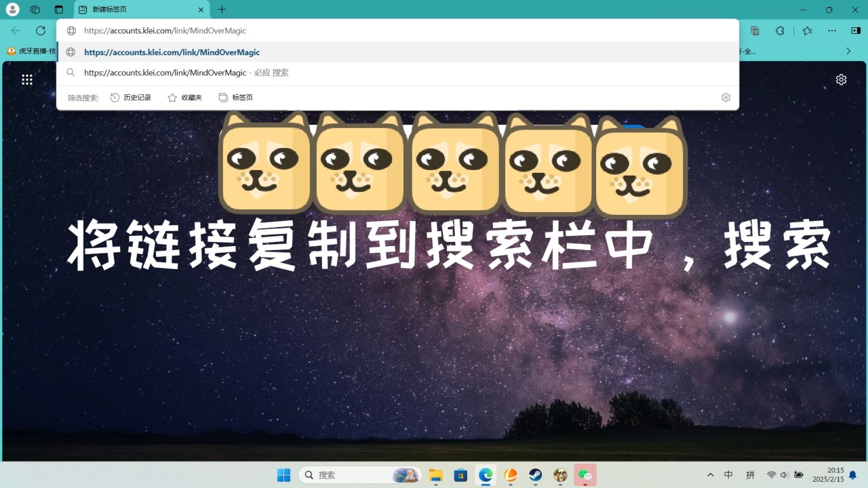Open a new tab with plus button
The width and height of the screenshot is (868, 488).
(x=222, y=9)
